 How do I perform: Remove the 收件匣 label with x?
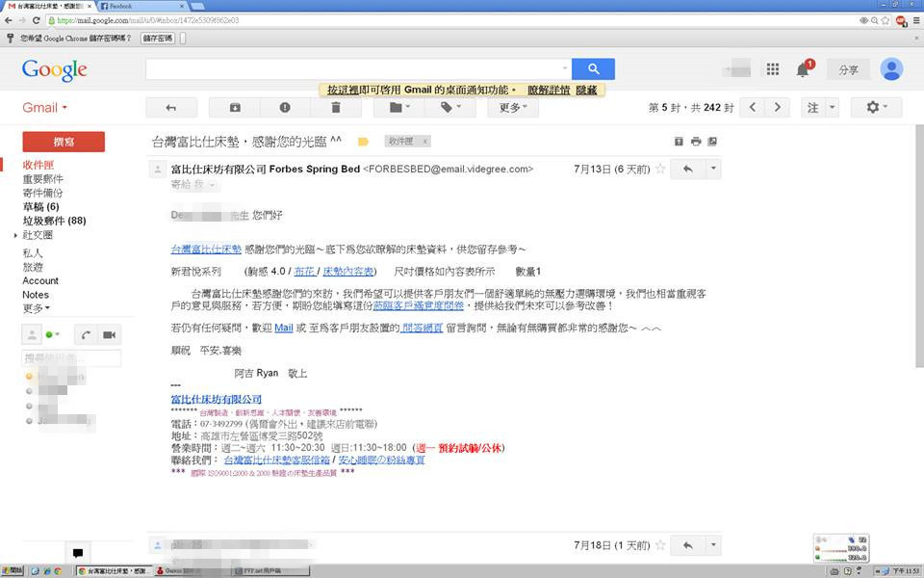(424, 142)
